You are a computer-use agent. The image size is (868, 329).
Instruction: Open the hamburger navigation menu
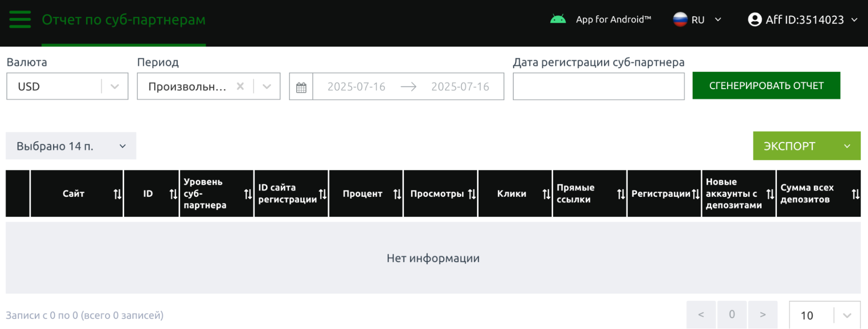20,20
